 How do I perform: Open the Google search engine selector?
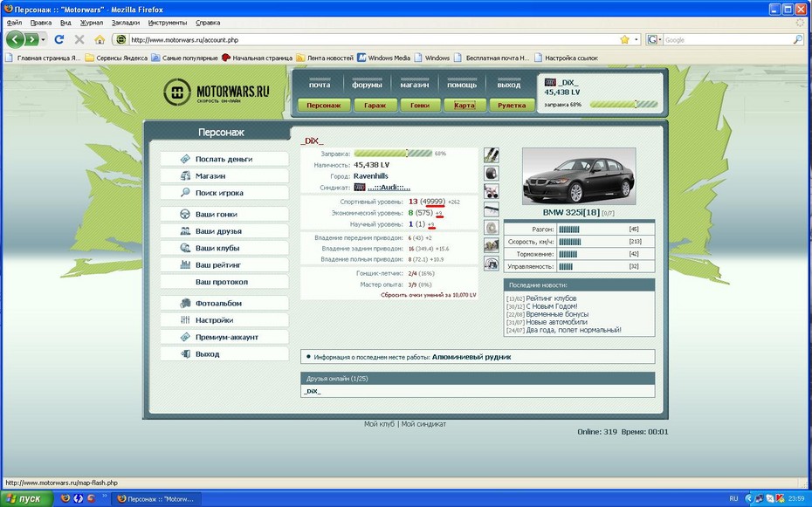[x=654, y=39]
